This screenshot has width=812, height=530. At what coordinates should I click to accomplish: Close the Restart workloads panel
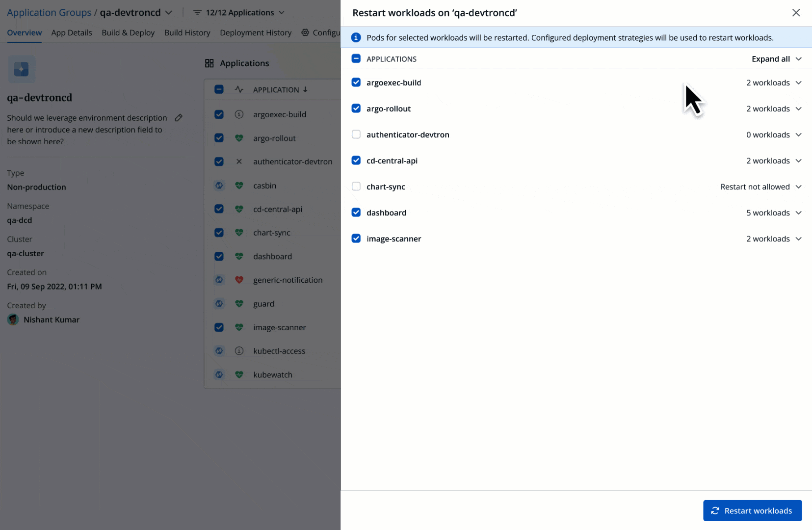(796, 13)
